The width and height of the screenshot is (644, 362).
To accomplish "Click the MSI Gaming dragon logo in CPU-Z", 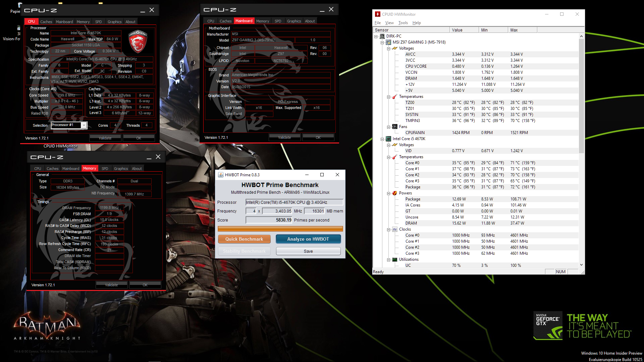I will (x=138, y=42).
